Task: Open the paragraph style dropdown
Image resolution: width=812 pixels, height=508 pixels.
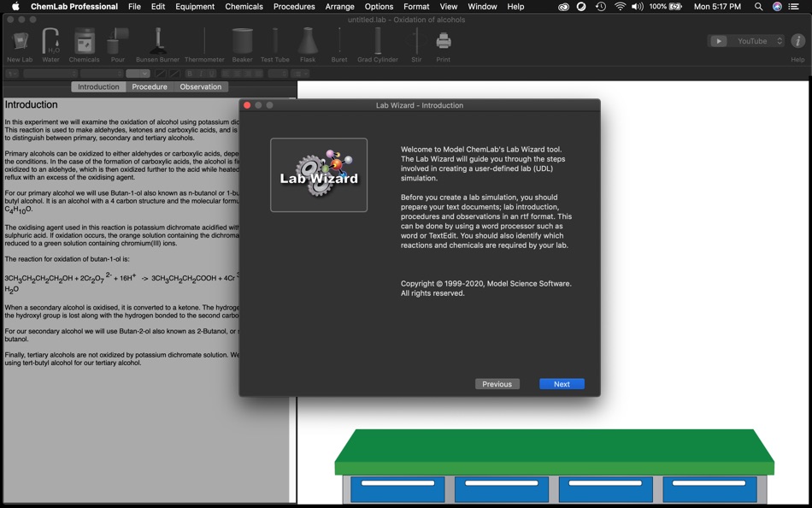Action: [x=12, y=74]
